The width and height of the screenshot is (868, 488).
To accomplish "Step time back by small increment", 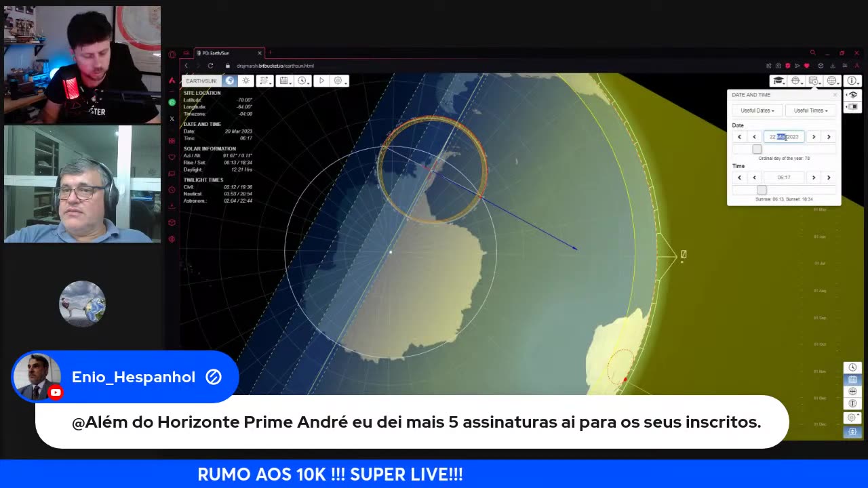I will 754,178.
